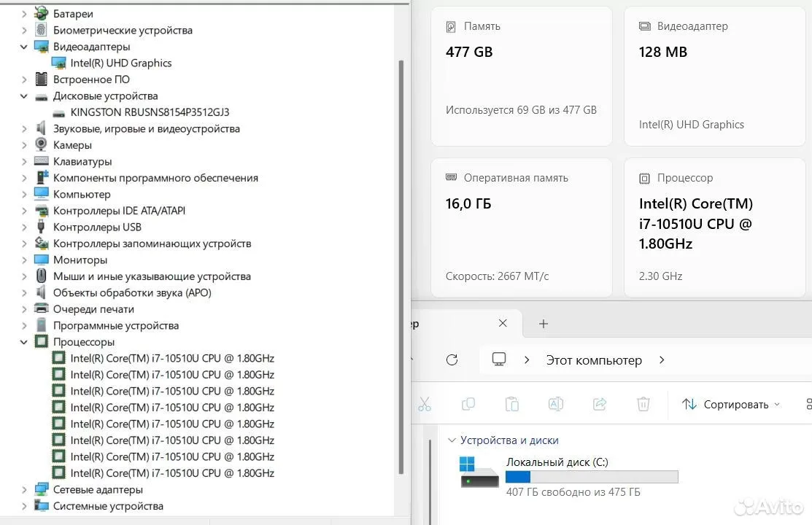Image resolution: width=812 pixels, height=525 pixels.
Task: Expand chevron after Этот компьютер
Action: pyautogui.click(x=662, y=359)
